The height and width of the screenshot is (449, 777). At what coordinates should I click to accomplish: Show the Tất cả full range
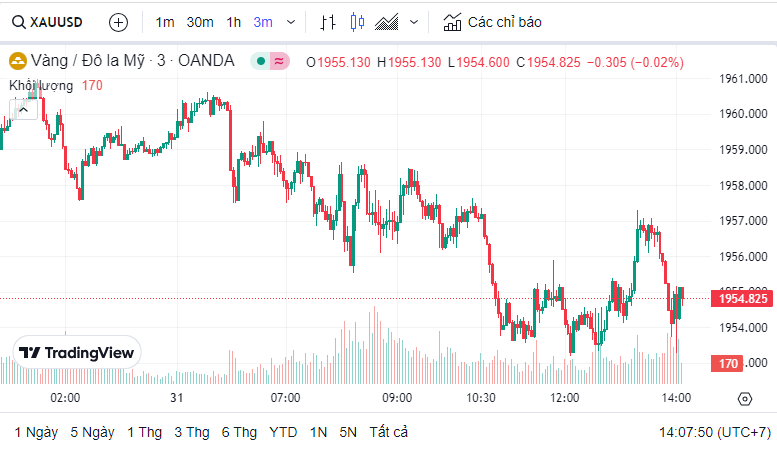tap(388, 432)
